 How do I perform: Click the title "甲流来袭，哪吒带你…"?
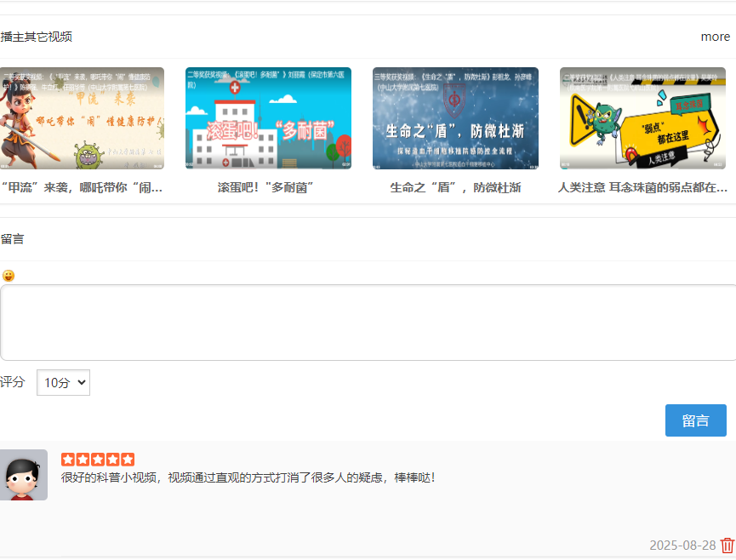[x=82, y=188]
